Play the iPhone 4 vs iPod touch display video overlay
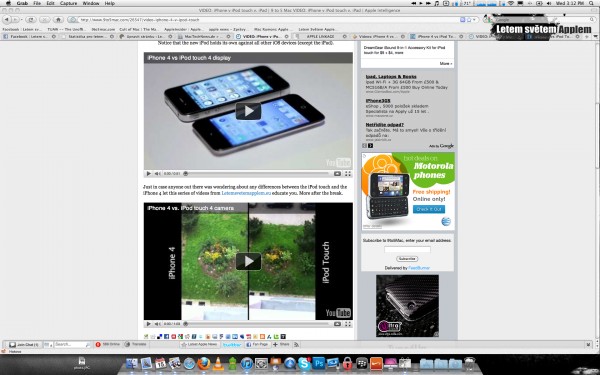Screen dimensions: 600x375 (x=248, y=111)
